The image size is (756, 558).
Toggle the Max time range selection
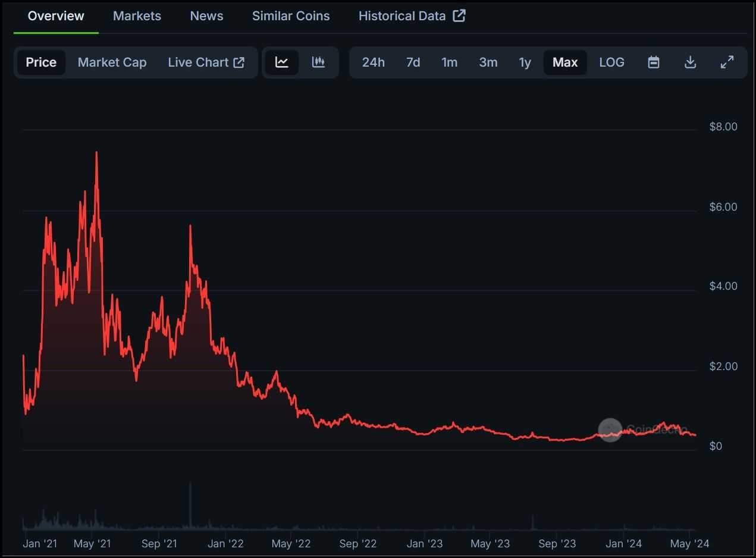pos(564,62)
